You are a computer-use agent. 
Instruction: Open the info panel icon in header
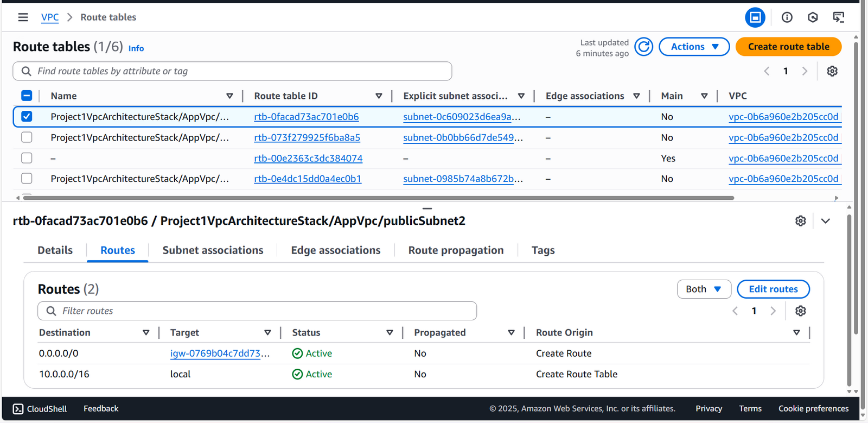[787, 17]
